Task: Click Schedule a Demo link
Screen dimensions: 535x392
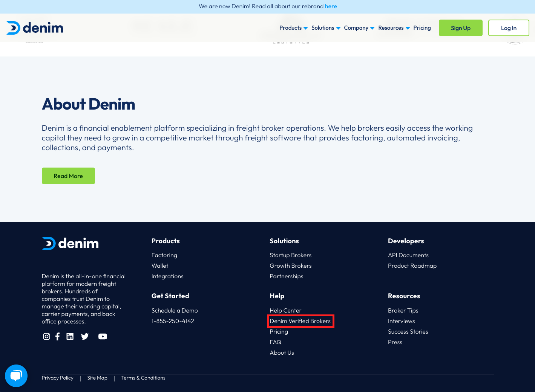Action: click(x=175, y=311)
